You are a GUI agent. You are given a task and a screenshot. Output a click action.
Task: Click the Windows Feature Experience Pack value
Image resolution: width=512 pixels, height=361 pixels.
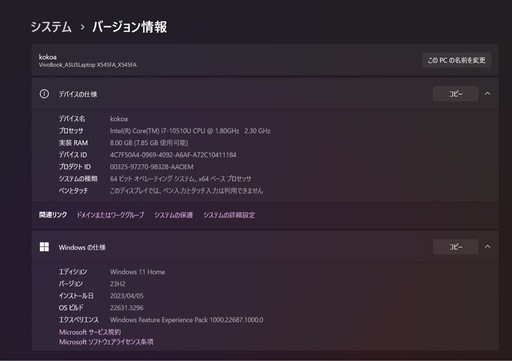click(x=187, y=320)
